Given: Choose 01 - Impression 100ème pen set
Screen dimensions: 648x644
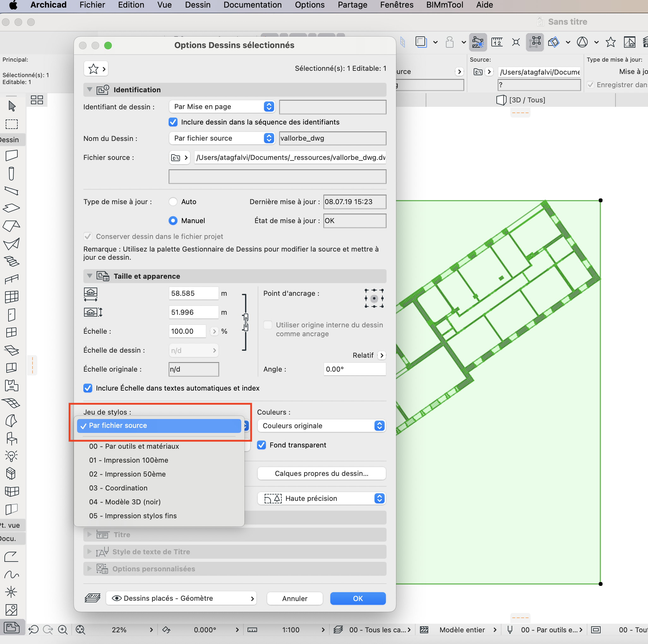Looking at the screenshot, I should point(129,460).
